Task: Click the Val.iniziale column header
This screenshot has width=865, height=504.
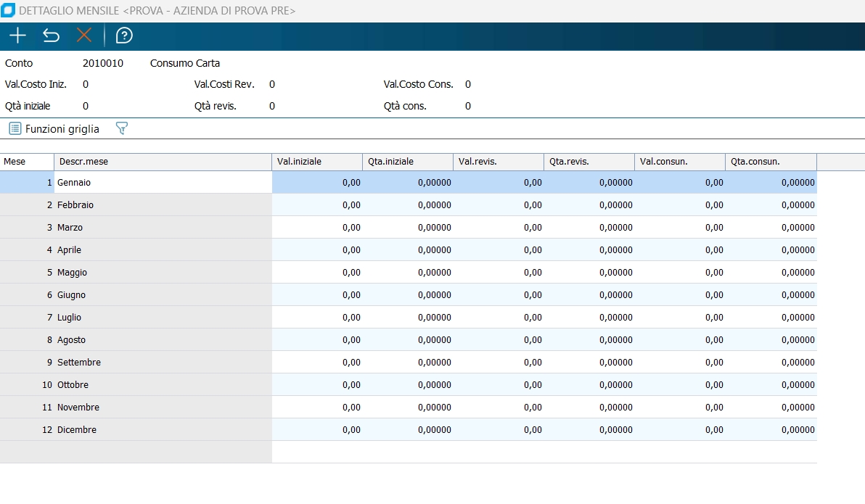Action: tap(316, 162)
